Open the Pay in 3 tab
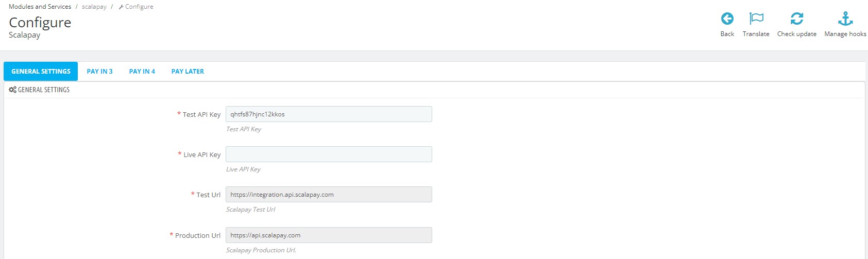Image resolution: width=868 pixels, height=259 pixels. click(99, 72)
